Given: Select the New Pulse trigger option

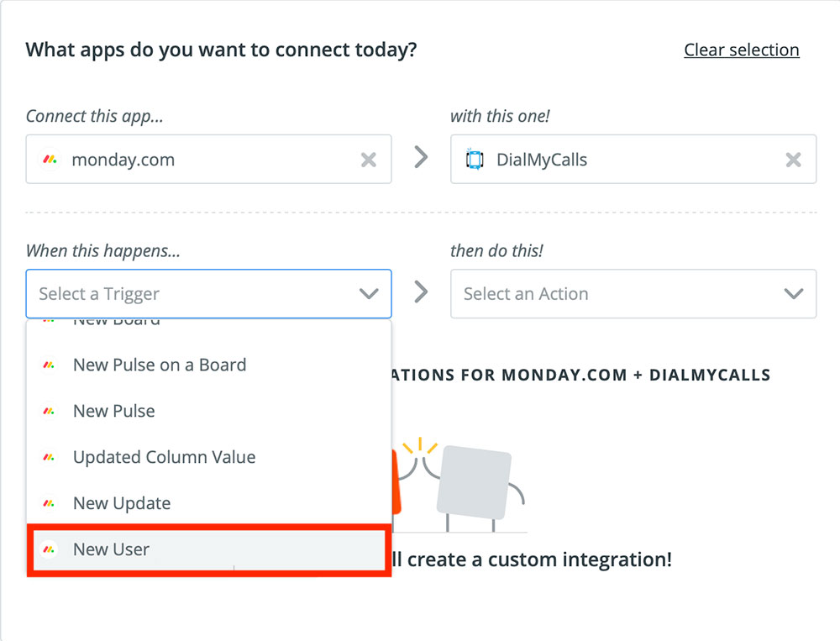Looking at the screenshot, I should (114, 412).
